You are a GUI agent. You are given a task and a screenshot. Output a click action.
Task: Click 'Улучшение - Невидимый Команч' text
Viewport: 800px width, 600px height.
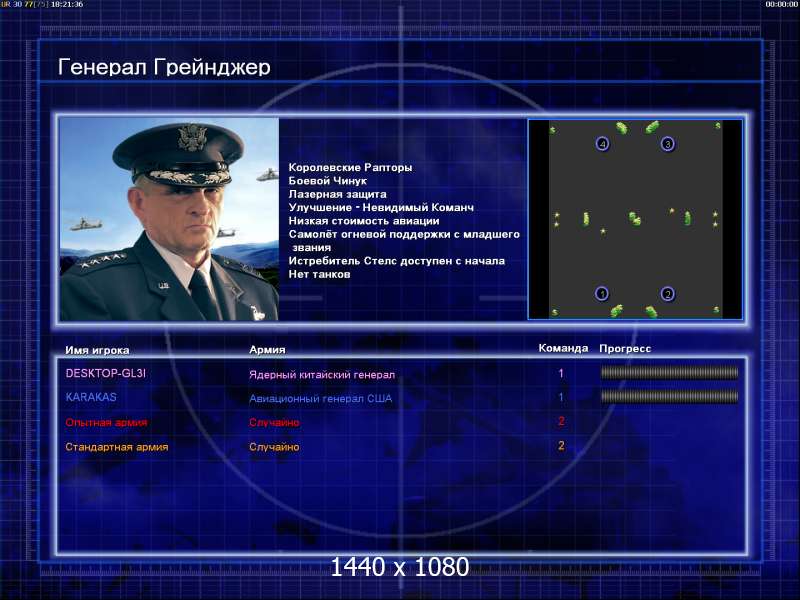(x=381, y=207)
